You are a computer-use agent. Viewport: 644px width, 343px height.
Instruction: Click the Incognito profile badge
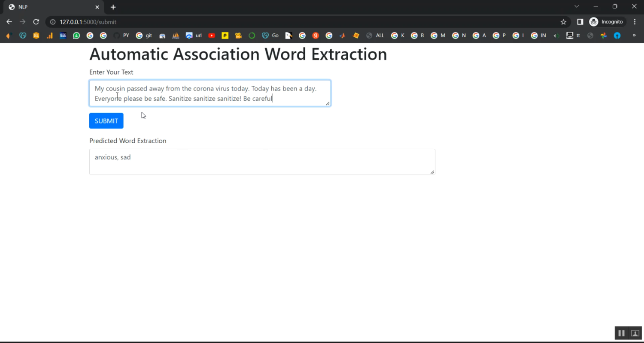click(x=606, y=22)
